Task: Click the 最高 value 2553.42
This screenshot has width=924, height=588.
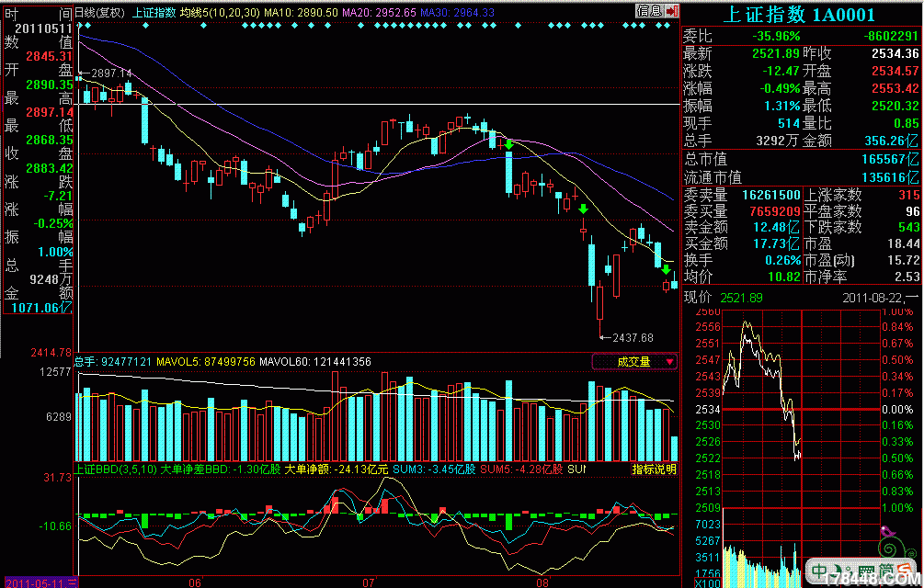Action: click(x=895, y=88)
